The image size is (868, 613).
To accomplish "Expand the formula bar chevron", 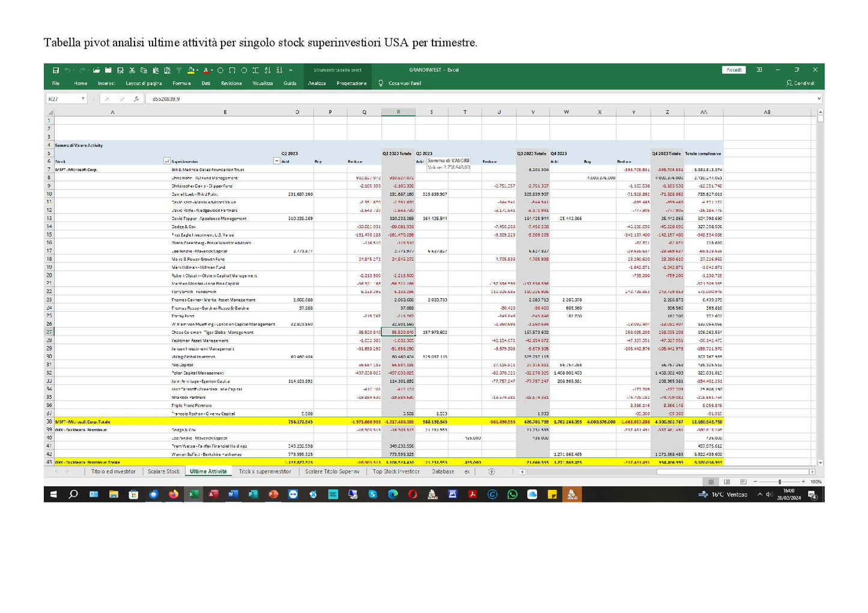I will (x=818, y=98).
